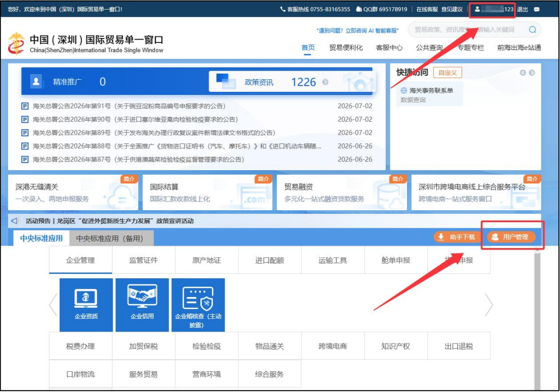Open 海关总署公告2026年第88号 announcement
Screen dimensions: 560x392
click(x=177, y=146)
